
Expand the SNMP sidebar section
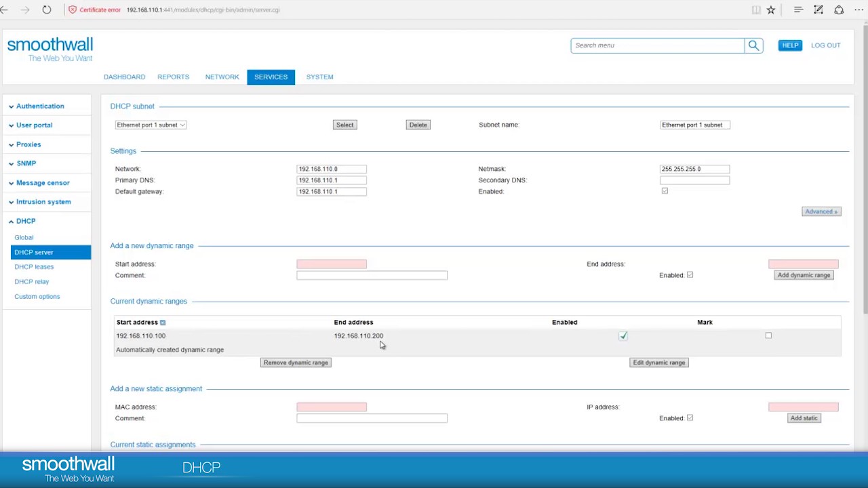pyautogui.click(x=26, y=163)
